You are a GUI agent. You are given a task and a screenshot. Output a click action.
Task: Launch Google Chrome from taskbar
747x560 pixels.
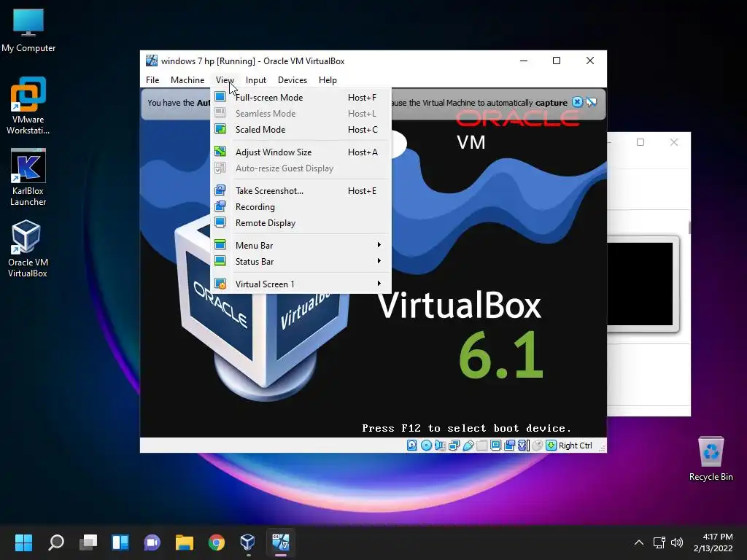pos(216,542)
